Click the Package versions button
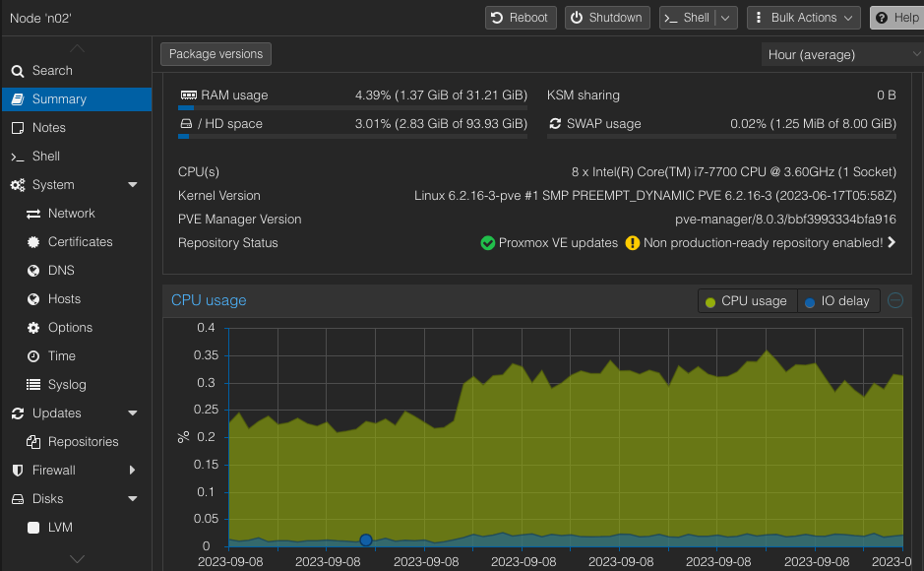 tap(216, 54)
